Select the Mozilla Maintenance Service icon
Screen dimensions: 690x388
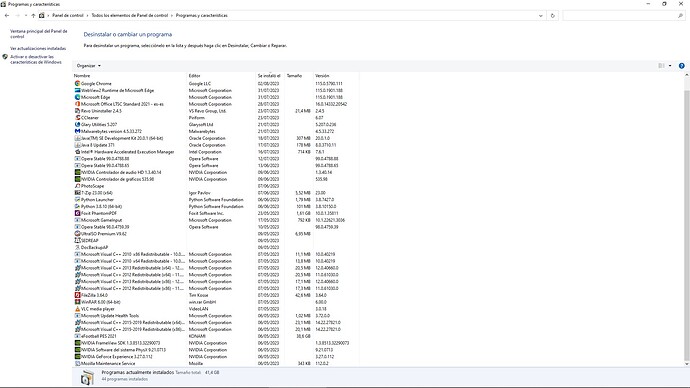click(x=77, y=363)
